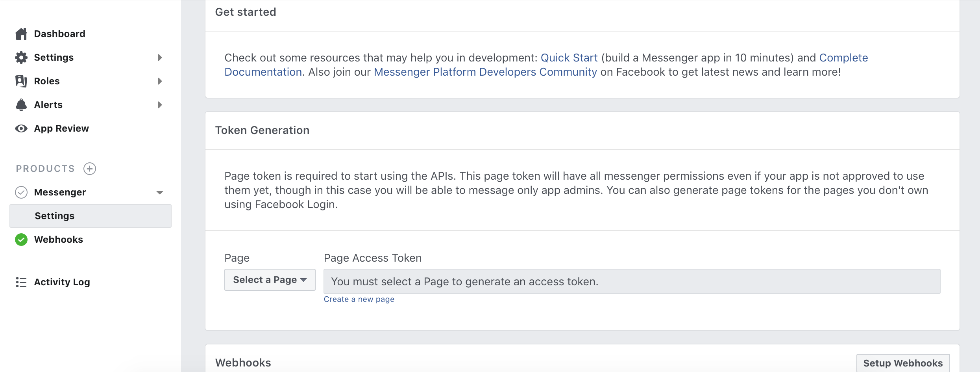The width and height of the screenshot is (980, 372).
Task: Open Messenger Platform Developers Community link
Action: (x=485, y=72)
